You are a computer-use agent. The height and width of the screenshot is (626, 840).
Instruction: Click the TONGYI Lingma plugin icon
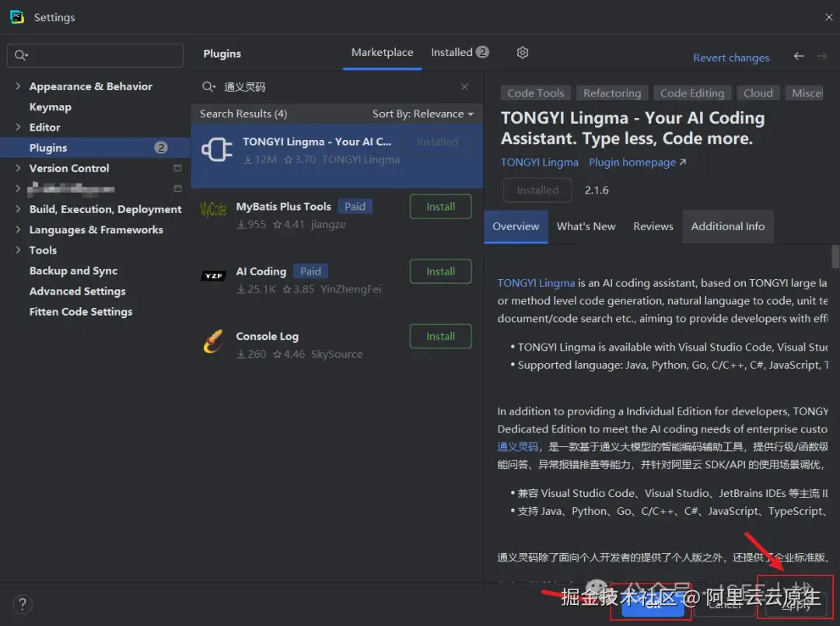(x=217, y=149)
